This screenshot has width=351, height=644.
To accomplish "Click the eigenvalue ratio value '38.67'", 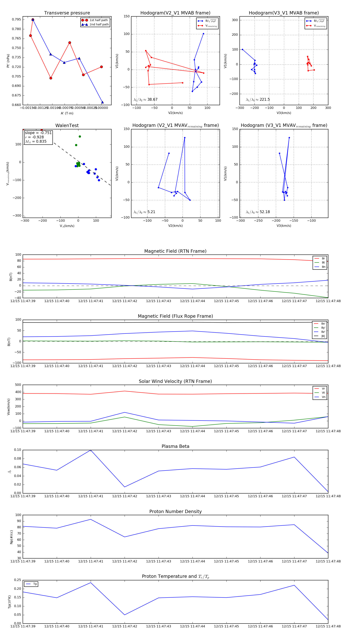I will point(152,100).
